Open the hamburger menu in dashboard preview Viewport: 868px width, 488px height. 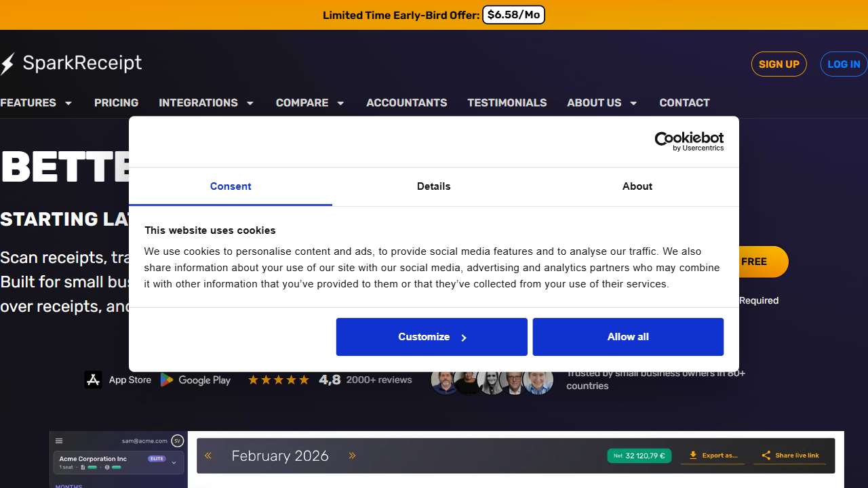click(x=59, y=441)
